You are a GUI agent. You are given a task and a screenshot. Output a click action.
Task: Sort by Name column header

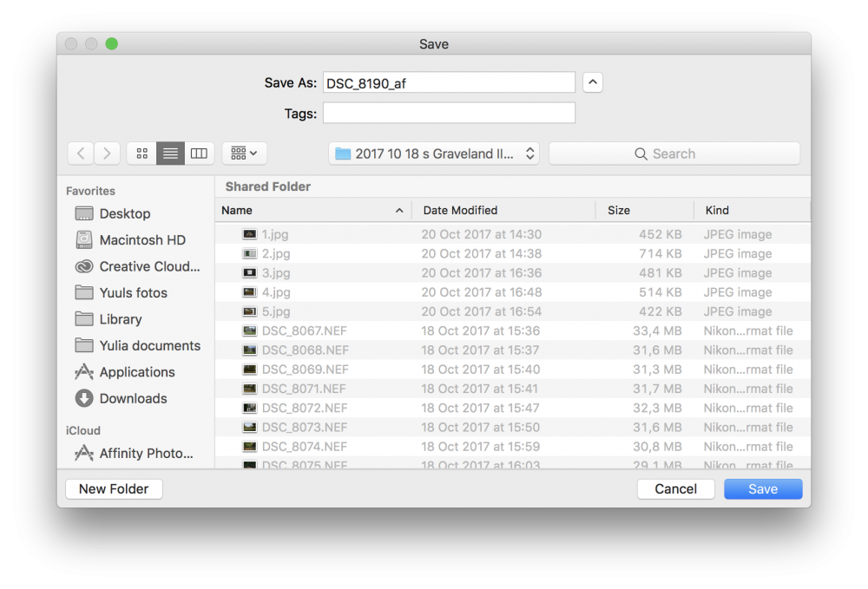313,210
